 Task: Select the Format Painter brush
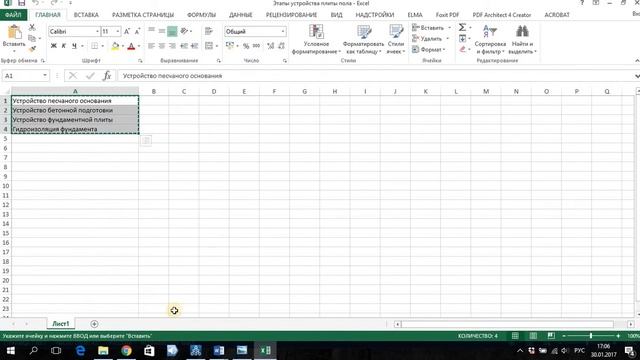click(32, 49)
